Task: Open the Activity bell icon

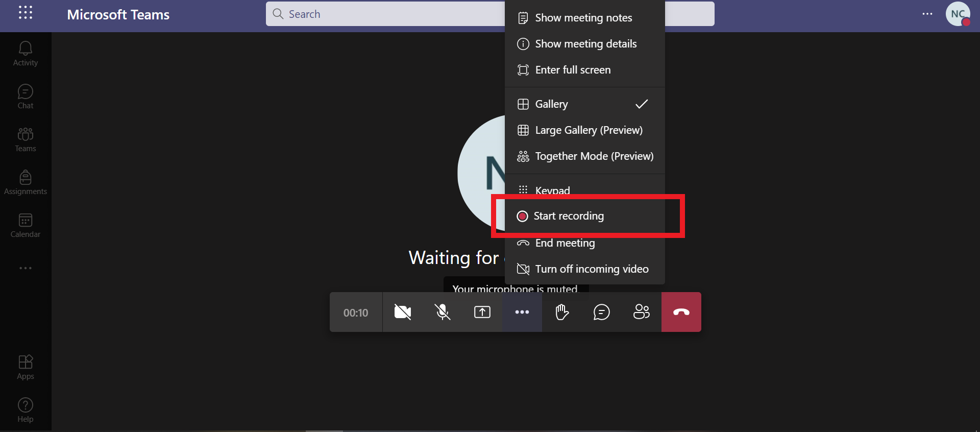Action: (x=26, y=54)
